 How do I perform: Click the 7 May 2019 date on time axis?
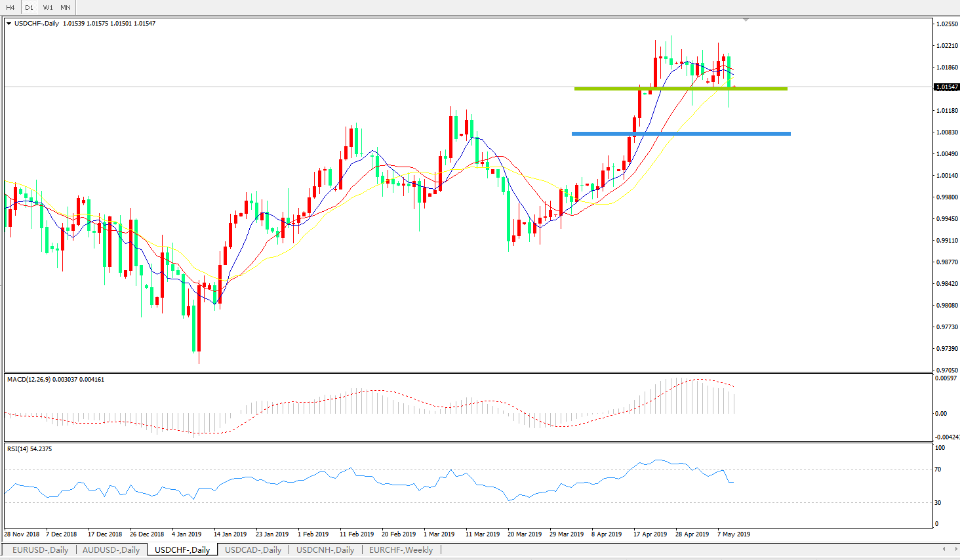(734, 534)
